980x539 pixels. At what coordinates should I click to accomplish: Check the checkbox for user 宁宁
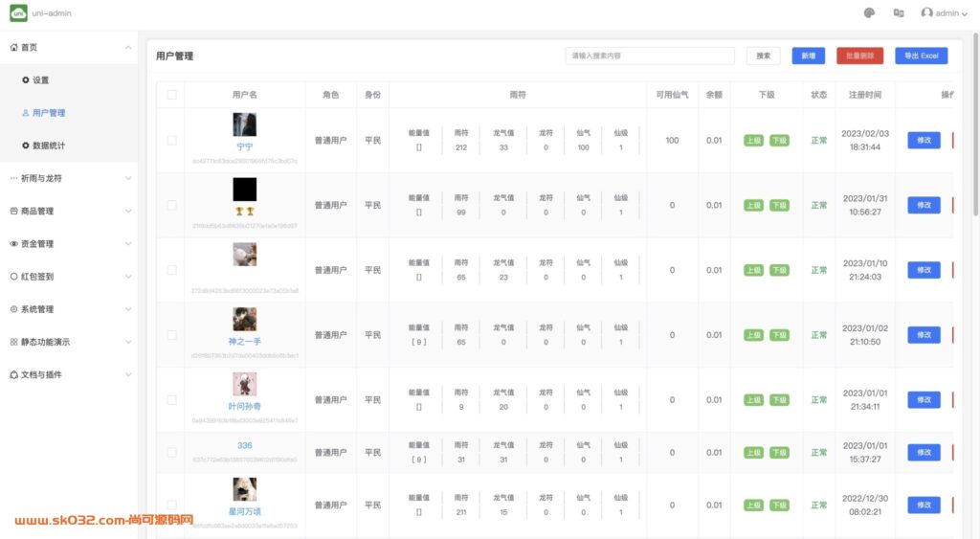172,140
